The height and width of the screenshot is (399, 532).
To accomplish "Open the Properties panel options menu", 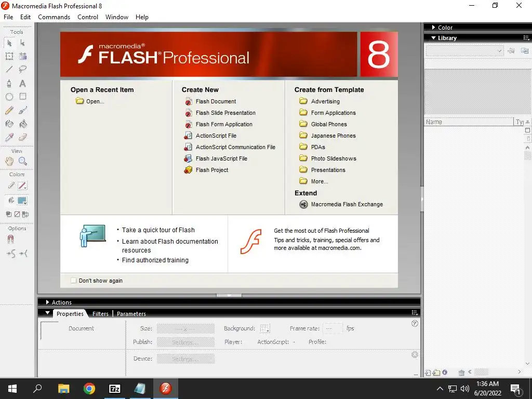I will click(x=414, y=312).
